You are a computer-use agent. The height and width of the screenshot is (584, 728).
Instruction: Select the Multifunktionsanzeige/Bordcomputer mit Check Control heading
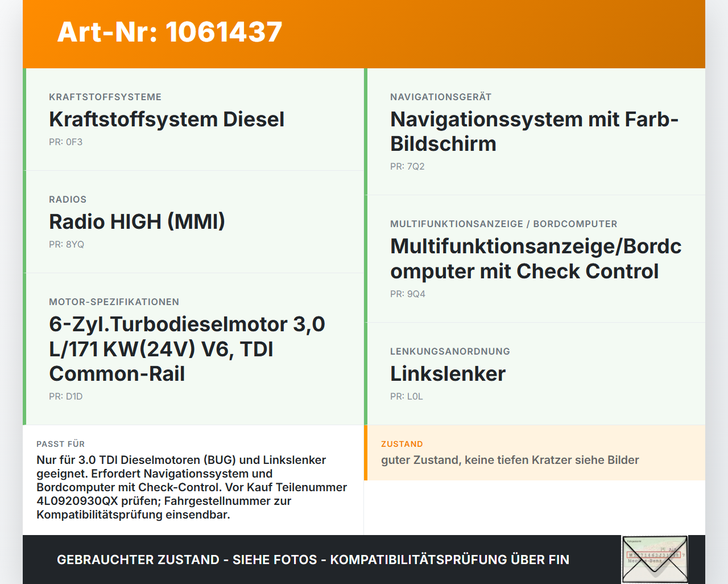pos(536,259)
